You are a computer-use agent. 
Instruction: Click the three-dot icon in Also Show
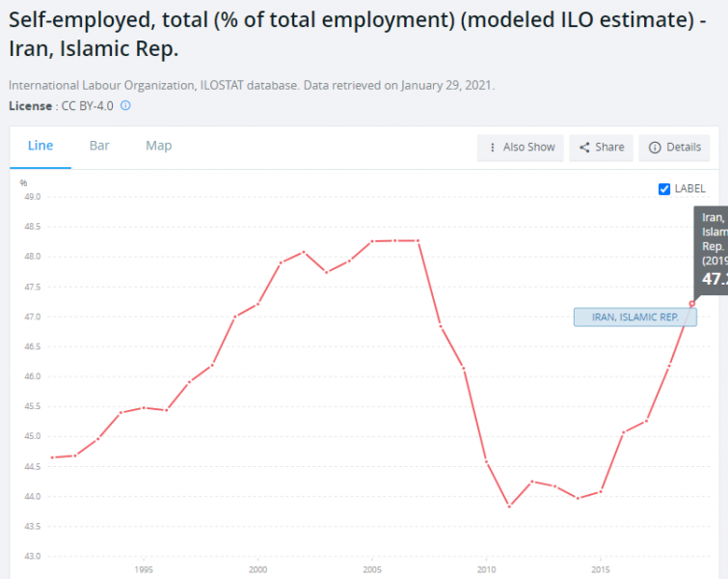point(493,148)
